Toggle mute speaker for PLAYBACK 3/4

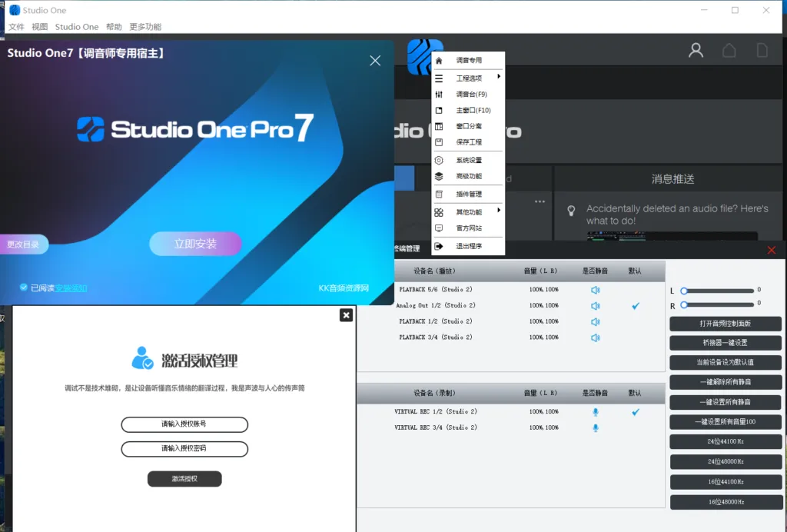595,337
